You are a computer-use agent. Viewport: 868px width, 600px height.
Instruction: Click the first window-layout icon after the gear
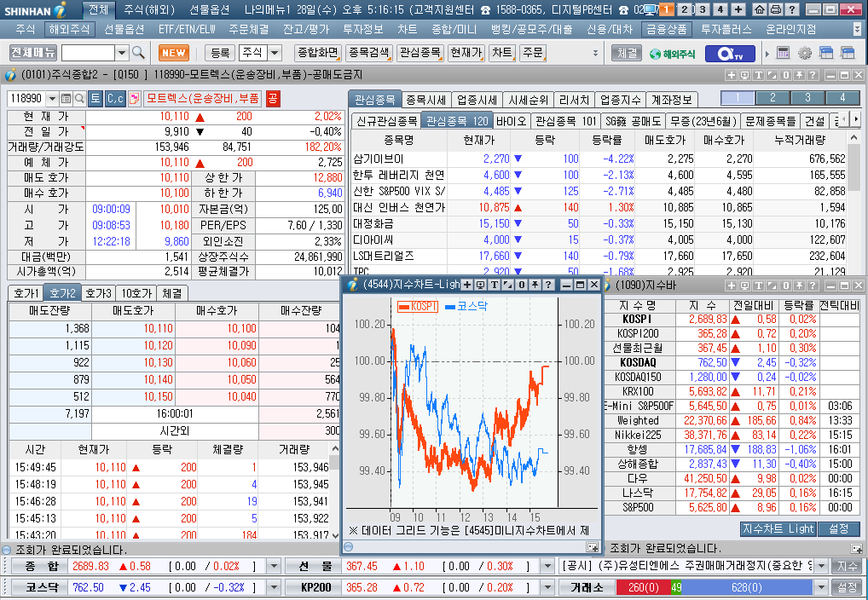tap(826, 53)
